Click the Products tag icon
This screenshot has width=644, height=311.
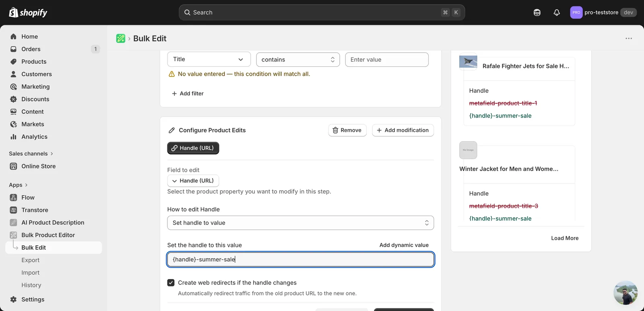point(13,62)
